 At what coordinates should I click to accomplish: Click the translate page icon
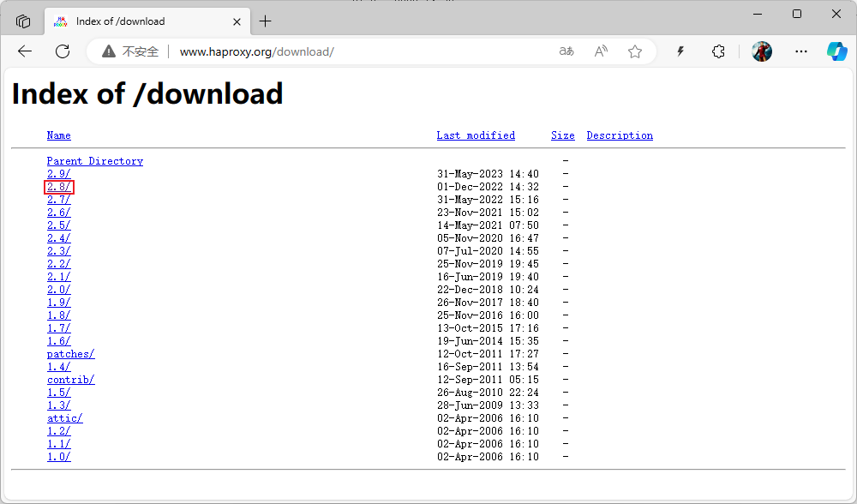click(x=566, y=51)
